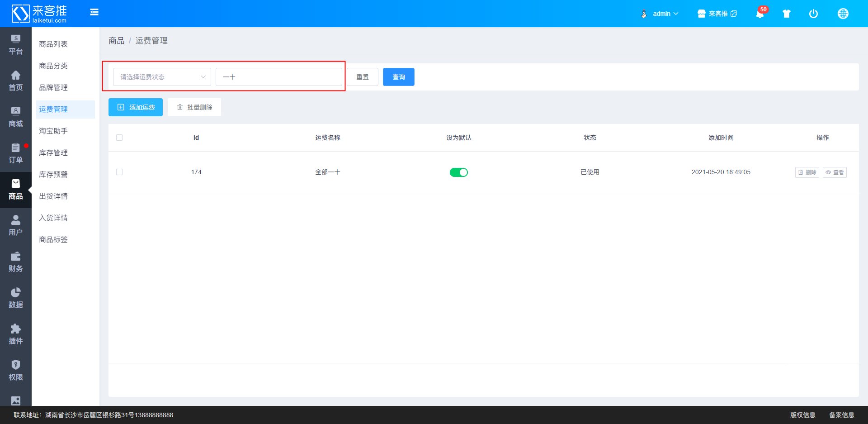Go to 插件 sidebar section
The height and width of the screenshot is (424, 868).
(16, 335)
